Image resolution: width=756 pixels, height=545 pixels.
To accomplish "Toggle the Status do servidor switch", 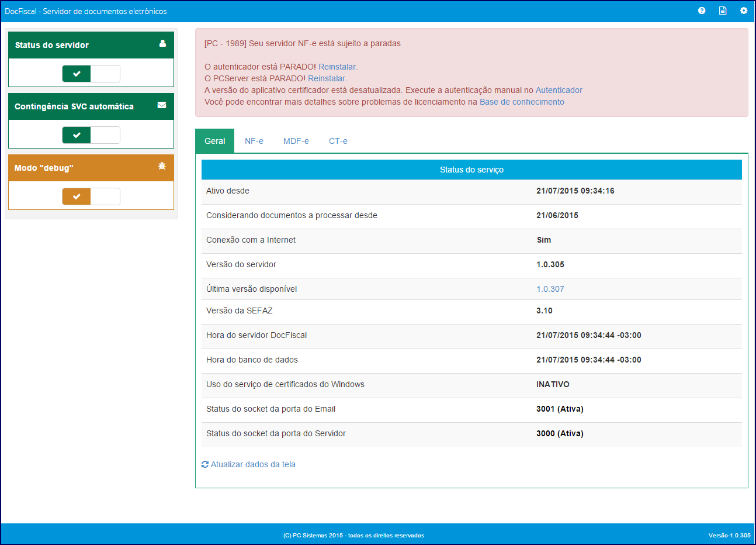I will [x=91, y=74].
